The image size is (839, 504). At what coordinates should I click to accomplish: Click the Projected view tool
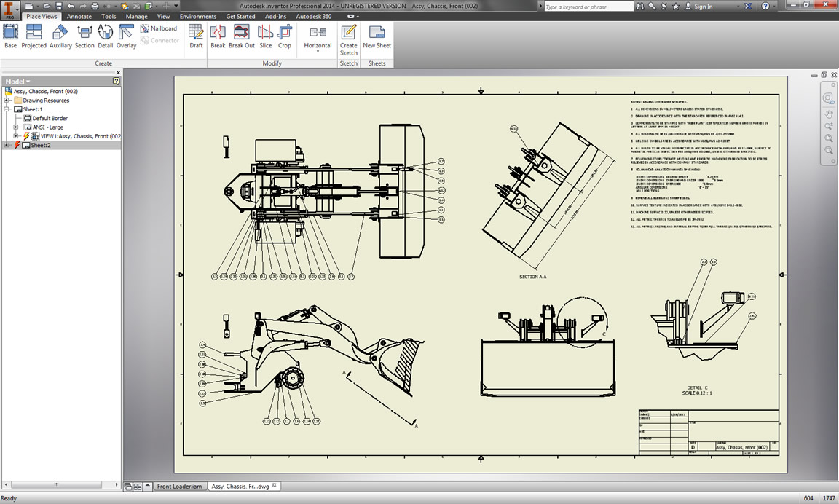[x=34, y=36]
